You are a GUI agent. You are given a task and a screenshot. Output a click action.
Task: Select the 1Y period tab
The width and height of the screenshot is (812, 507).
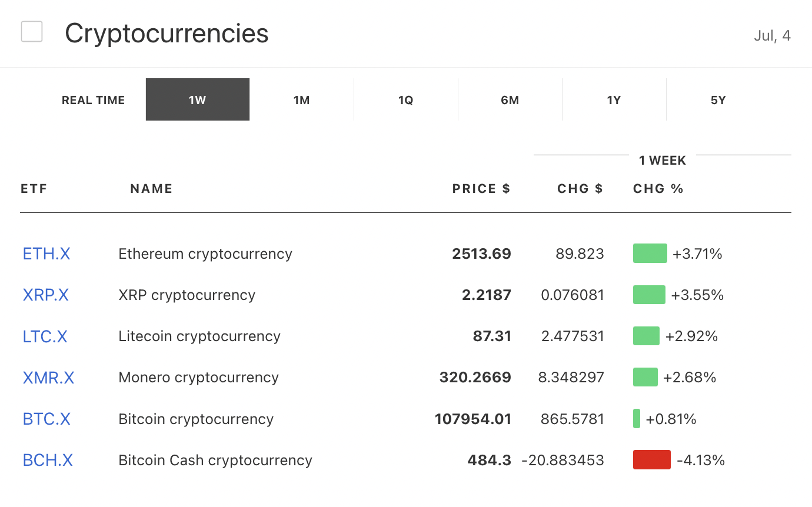pyautogui.click(x=614, y=100)
